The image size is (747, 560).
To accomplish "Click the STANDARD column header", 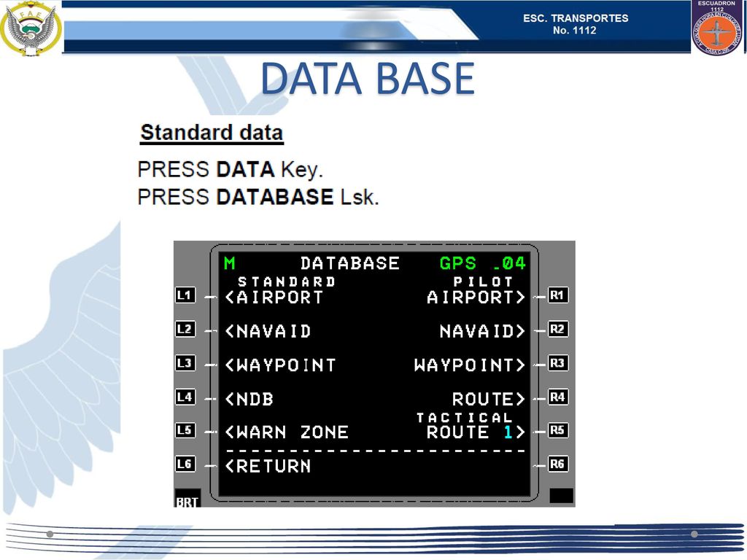I will coord(286,281).
